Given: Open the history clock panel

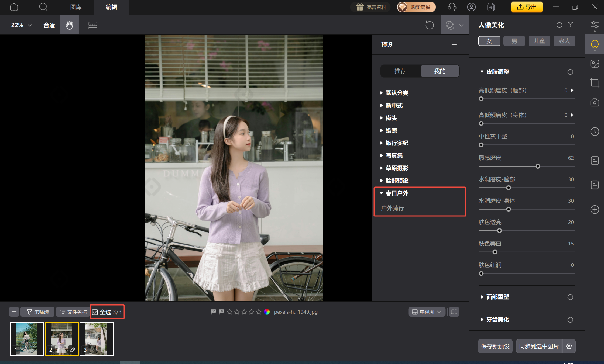Looking at the screenshot, I should pos(595,131).
